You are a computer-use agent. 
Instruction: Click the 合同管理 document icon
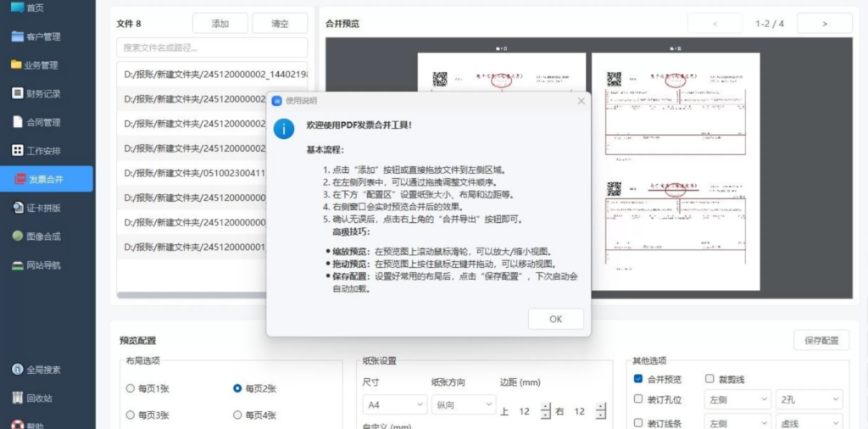point(18,122)
